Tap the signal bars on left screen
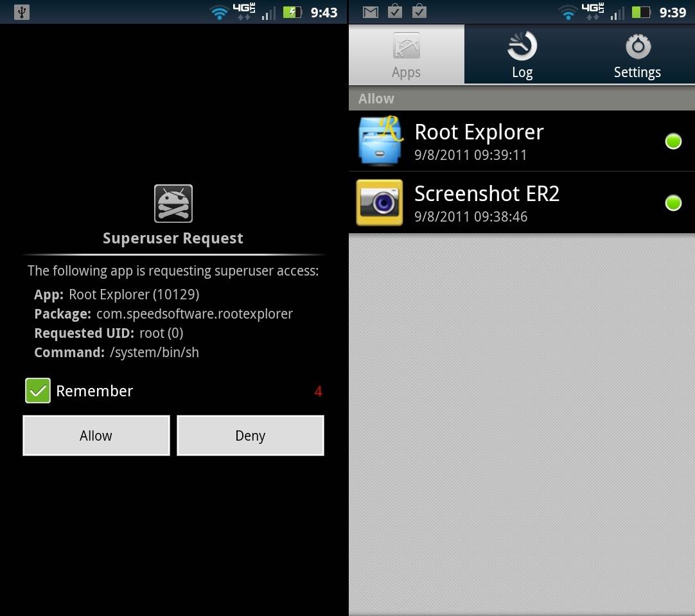695x616 pixels. click(268, 13)
